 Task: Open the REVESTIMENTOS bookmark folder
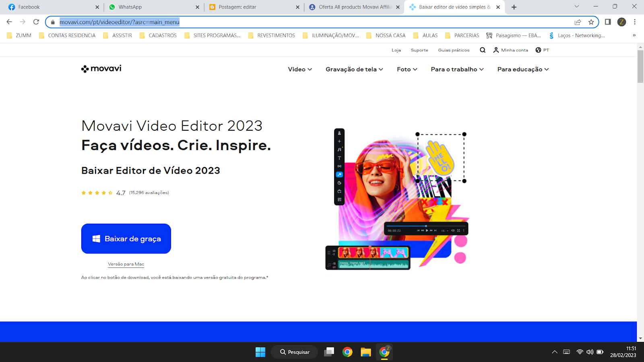pos(272,35)
